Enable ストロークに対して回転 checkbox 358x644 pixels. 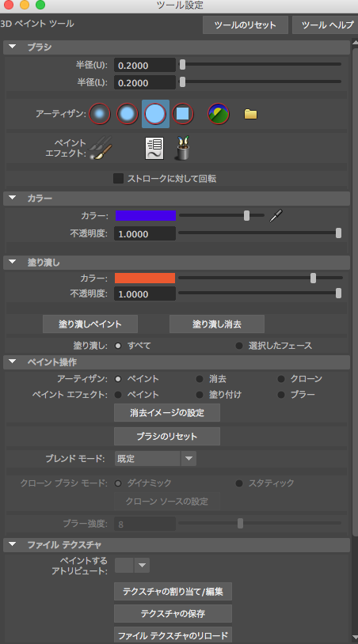[118, 179]
